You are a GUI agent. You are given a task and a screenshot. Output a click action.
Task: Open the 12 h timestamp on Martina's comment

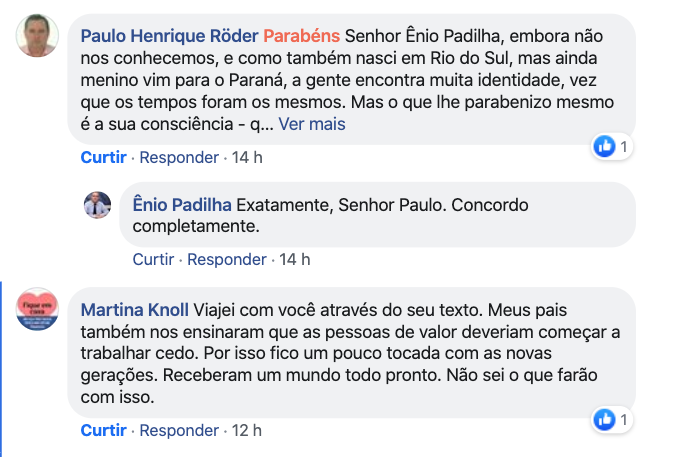(246, 430)
